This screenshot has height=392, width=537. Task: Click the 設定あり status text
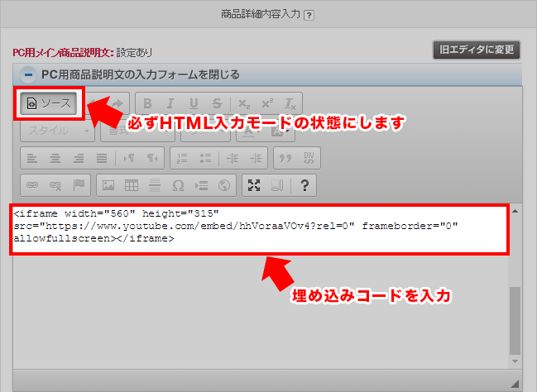click(x=134, y=53)
